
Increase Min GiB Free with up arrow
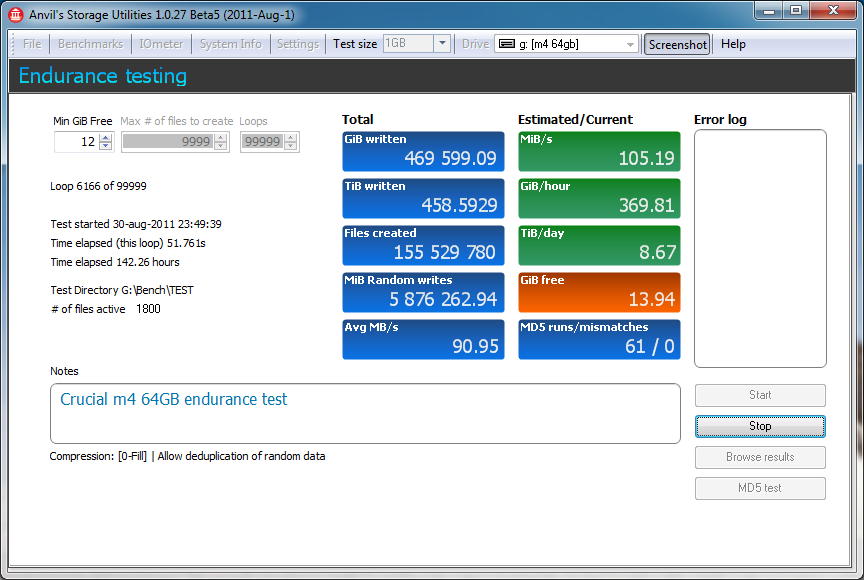coord(106,137)
